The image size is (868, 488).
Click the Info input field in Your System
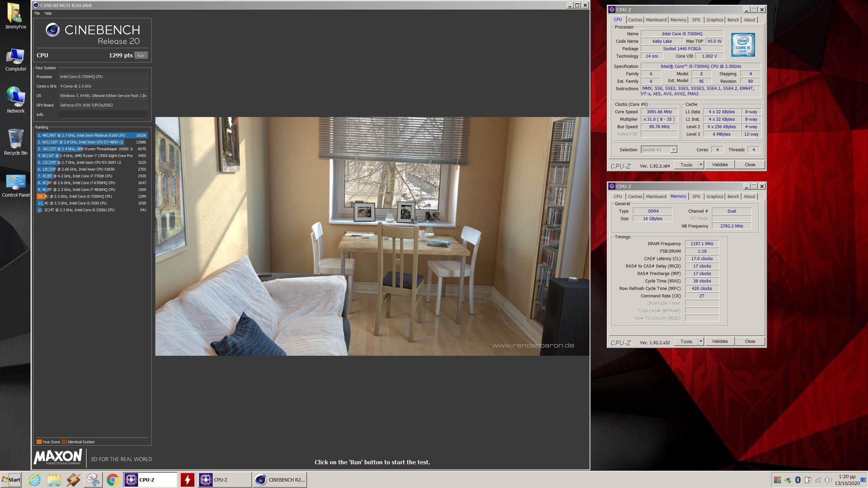(103, 115)
